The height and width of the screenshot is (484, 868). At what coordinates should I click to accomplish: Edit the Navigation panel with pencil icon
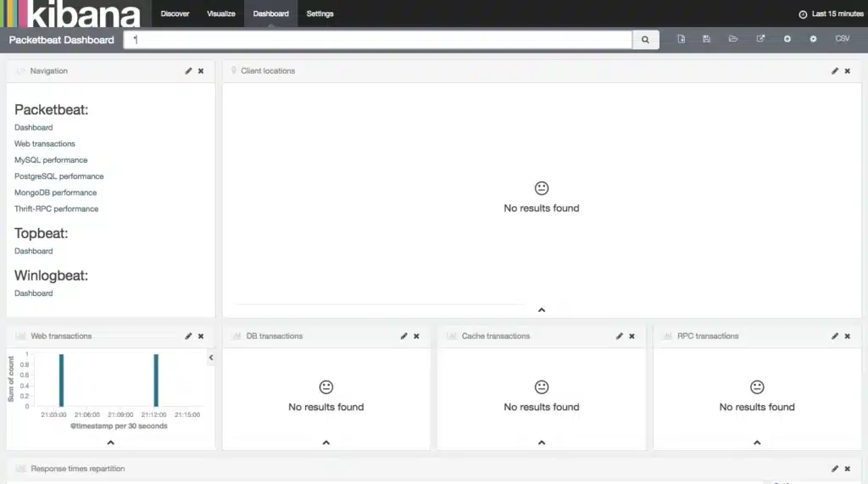pyautogui.click(x=188, y=71)
